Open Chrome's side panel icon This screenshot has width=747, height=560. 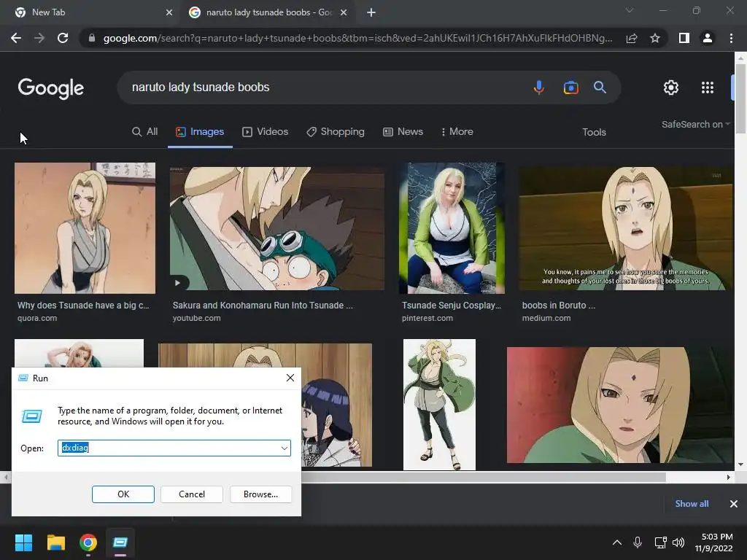pos(684,38)
